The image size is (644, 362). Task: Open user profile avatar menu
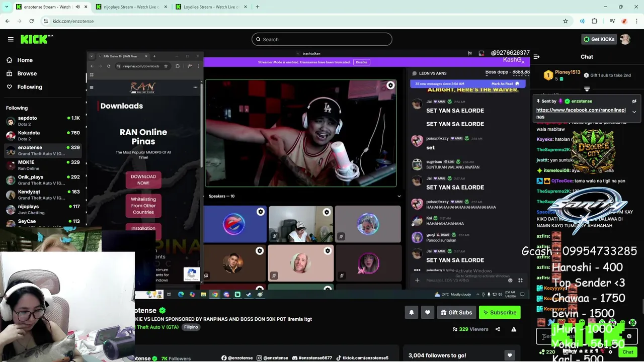click(625, 39)
